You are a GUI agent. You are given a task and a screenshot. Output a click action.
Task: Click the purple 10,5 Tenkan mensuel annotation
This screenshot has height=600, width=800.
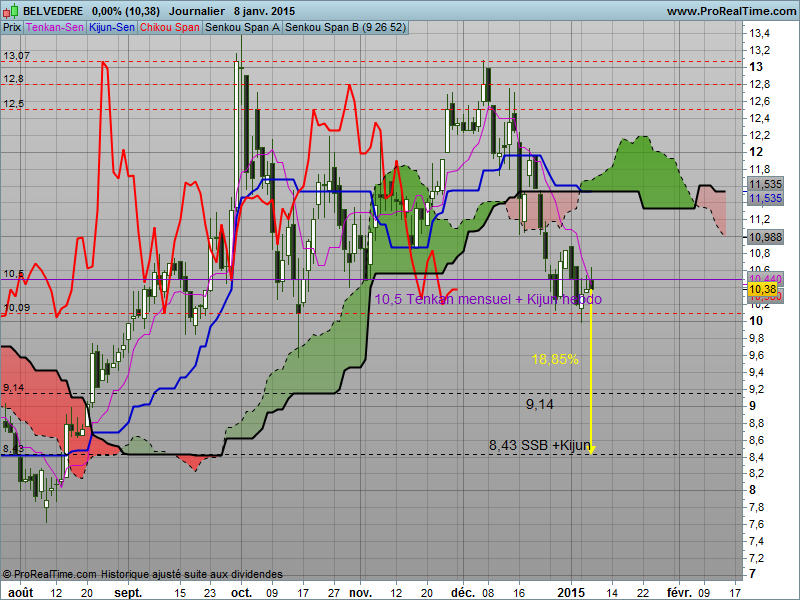488,299
